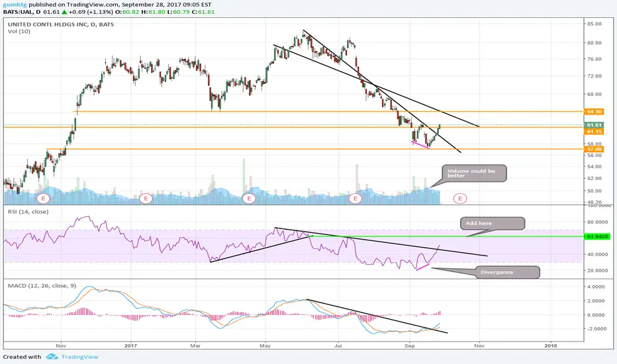Click the green 61.61 current price label
This screenshot has height=364, width=617.
(x=594, y=124)
